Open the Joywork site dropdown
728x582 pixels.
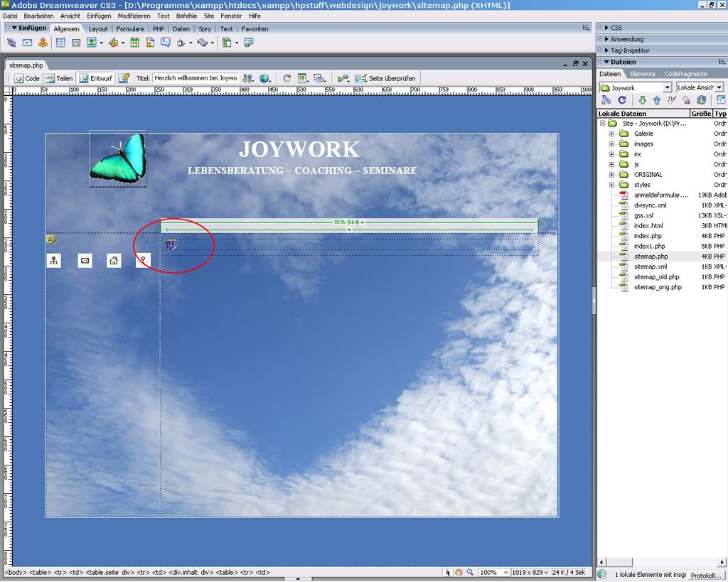click(x=636, y=87)
